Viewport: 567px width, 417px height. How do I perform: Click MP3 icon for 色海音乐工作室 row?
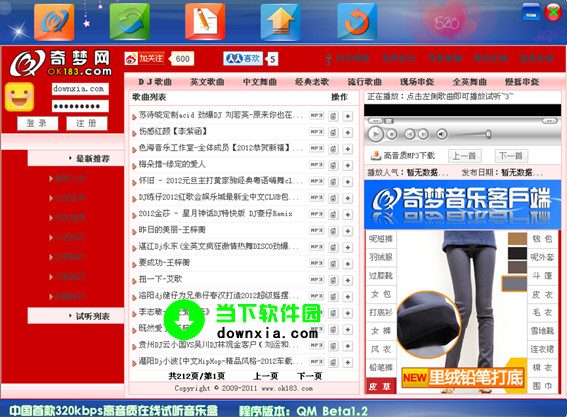click(316, 148)
